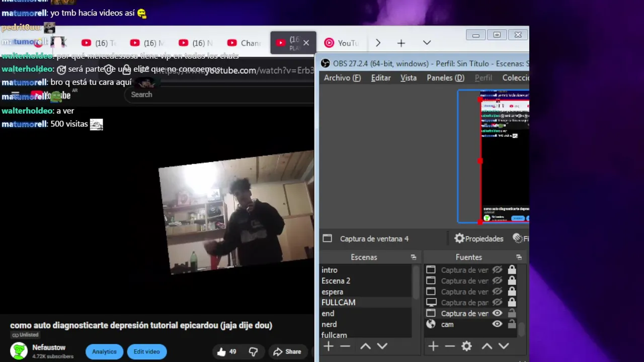Select the lowercase fullcam scene

point(366,335)
